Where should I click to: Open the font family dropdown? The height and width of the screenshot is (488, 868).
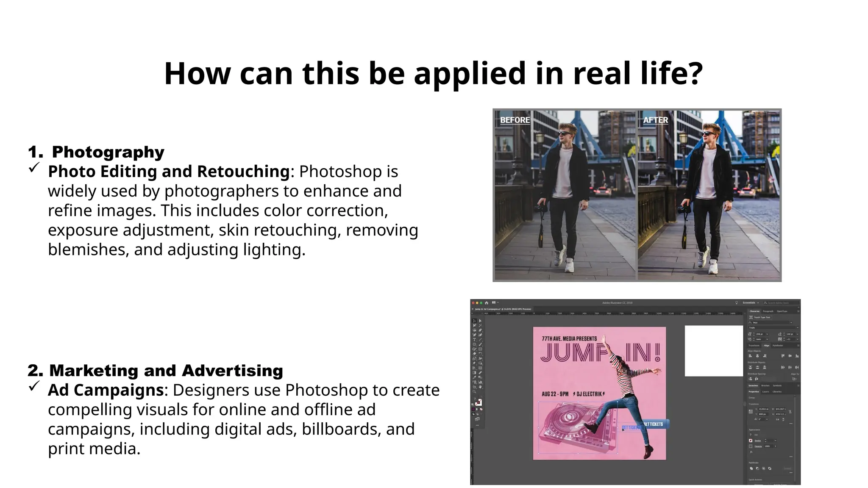coord(791,322)
